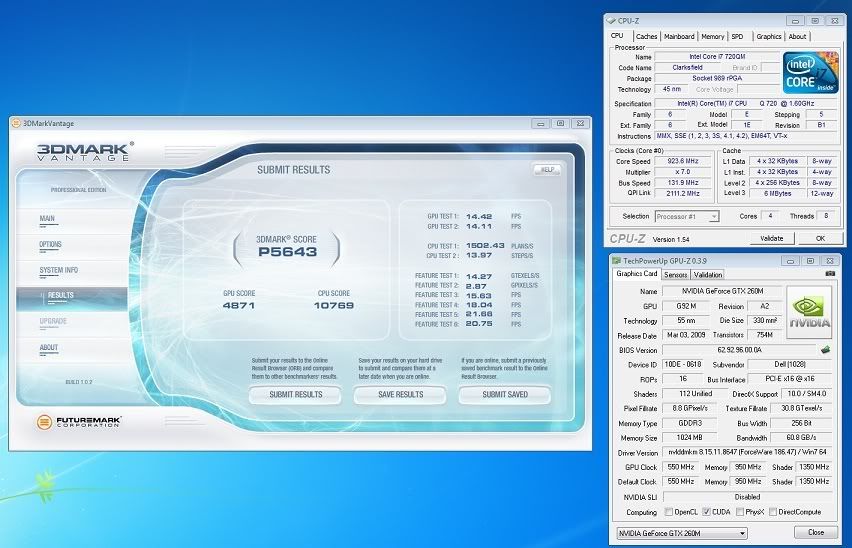
Task: Uncheck the CUDA checkbox
Action: pyautogui.click(x=706, y=512)
